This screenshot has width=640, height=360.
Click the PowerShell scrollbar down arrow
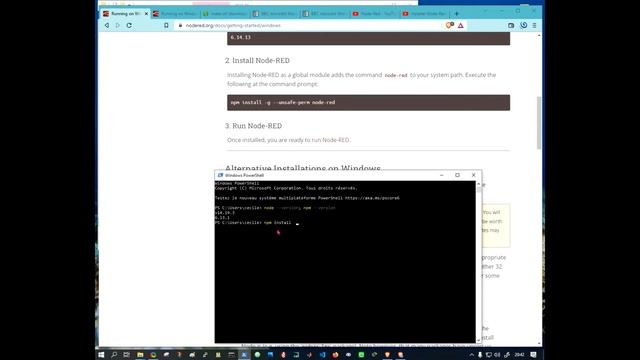[x=478, y=340]
